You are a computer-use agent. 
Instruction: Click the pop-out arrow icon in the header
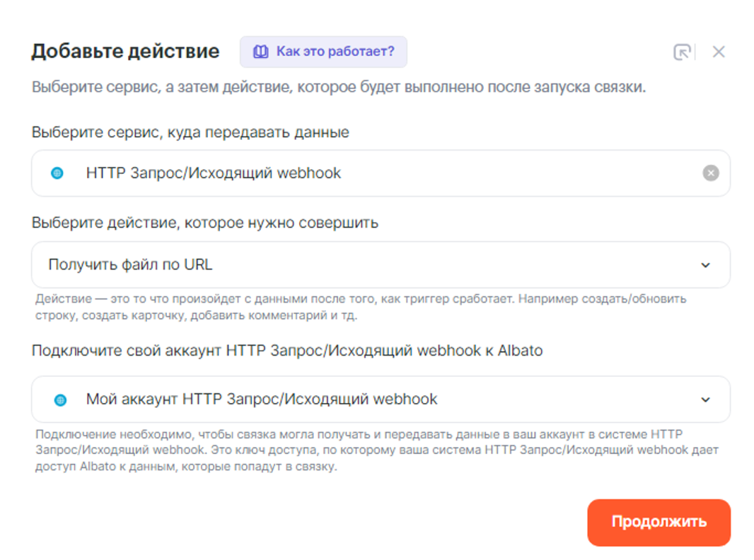pyautogui.click(x=682, y=52)
